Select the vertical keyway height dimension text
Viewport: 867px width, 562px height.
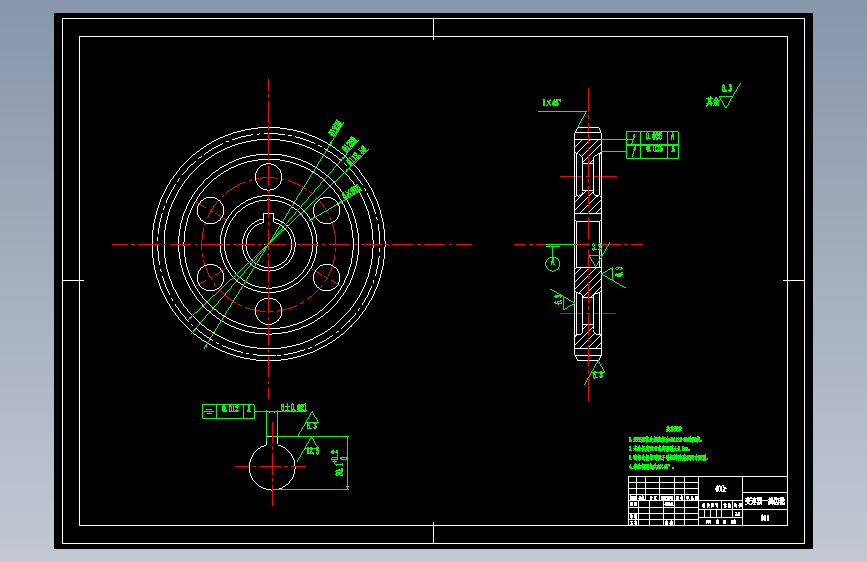click(x=340, y=462)
